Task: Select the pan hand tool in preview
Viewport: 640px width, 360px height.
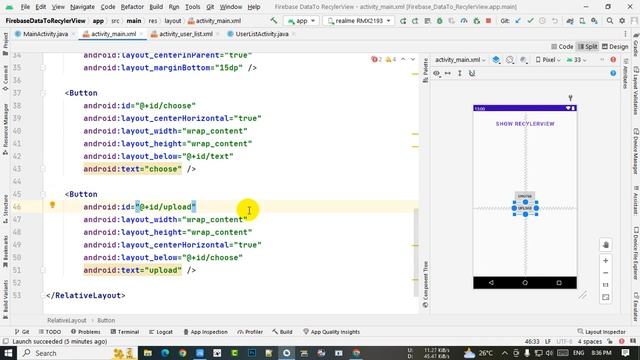Action: coord(606,244)
